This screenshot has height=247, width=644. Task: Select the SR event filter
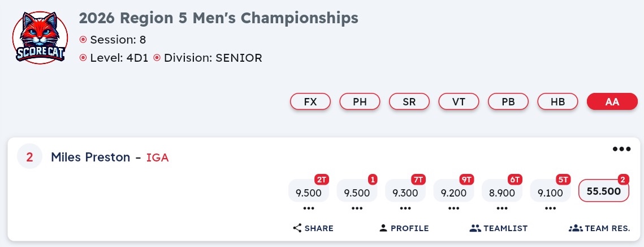[409, 102]
